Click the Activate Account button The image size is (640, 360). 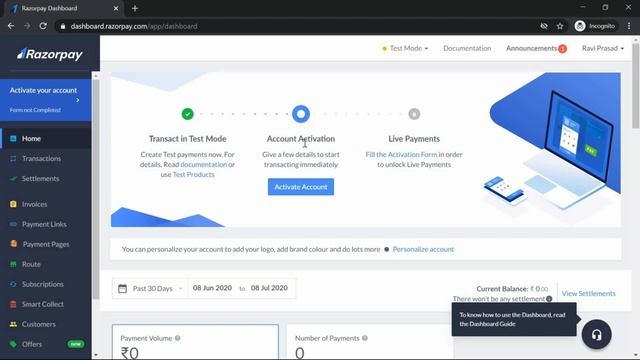point(301,187)
